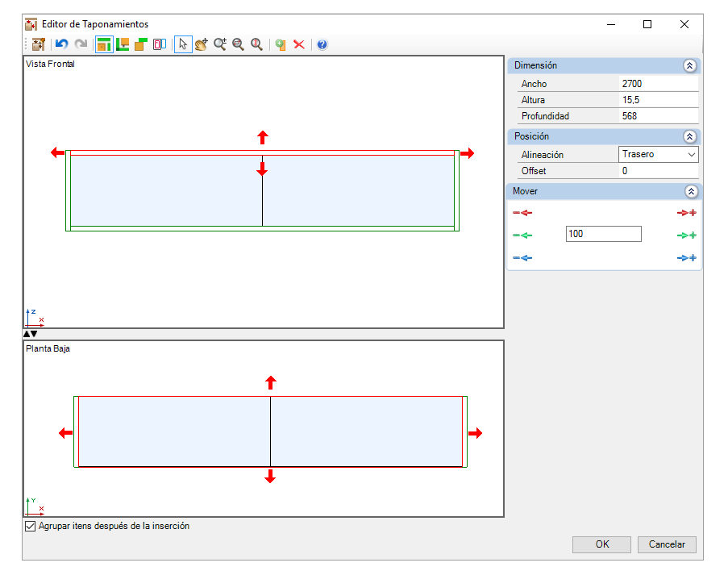The image size is (728, 571).
Task: Add a new panel with plus icon
Action: 280,44
